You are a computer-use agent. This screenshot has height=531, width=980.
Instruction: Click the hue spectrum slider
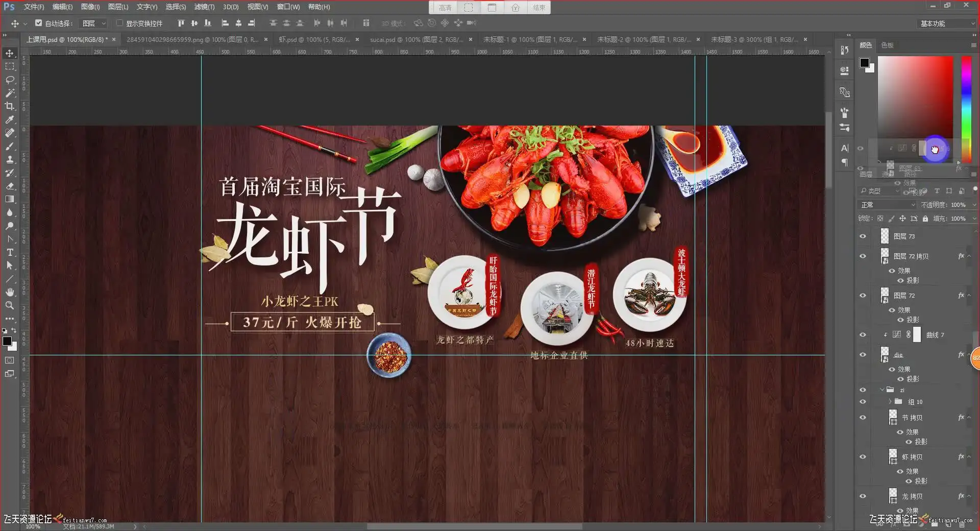click(966, 109)
